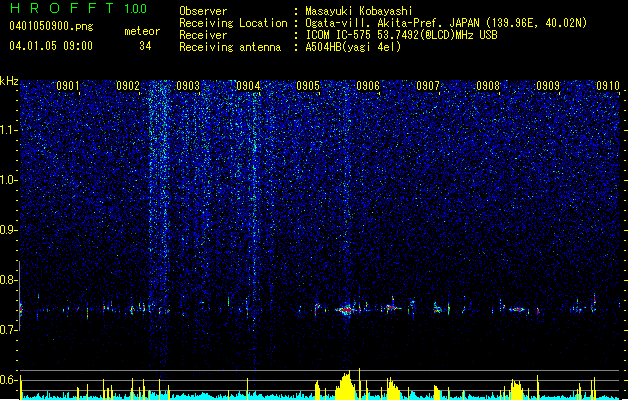The image size is (629, 400).
Task: Click the 0.9 kHz axis tick label
Action: pyautogui.click(x=8, y=230)
